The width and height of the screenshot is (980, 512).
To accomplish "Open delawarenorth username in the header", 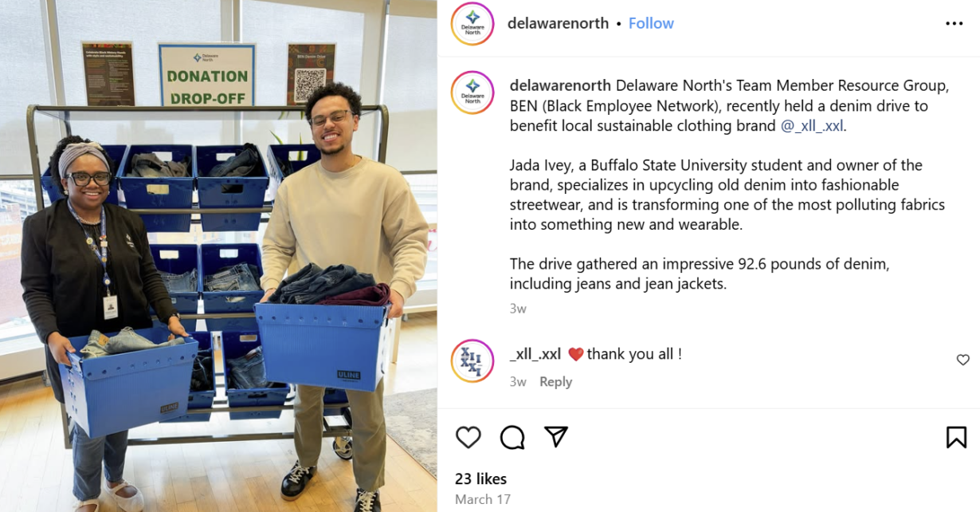I will (558, 23).
